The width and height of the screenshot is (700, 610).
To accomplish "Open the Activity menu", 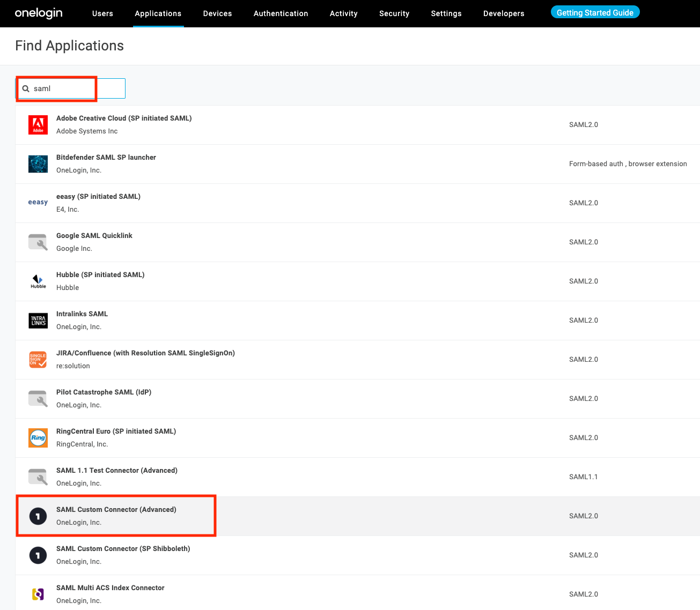I will pos(344,13).
